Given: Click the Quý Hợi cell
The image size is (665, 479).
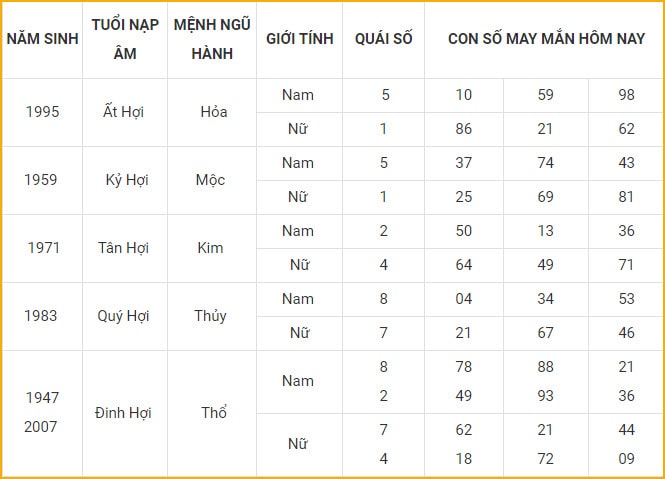Looking at the screenshot, I should point(123,316).
